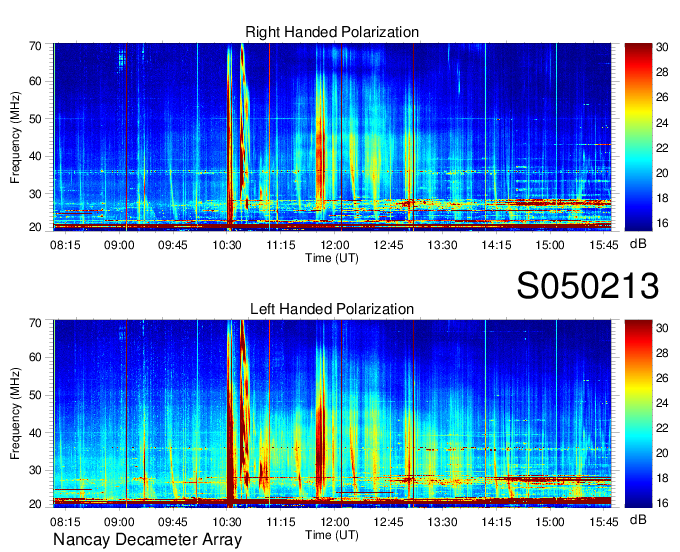Click the 10:30 tick under the Right Handed plot

[x=227, y=245]
